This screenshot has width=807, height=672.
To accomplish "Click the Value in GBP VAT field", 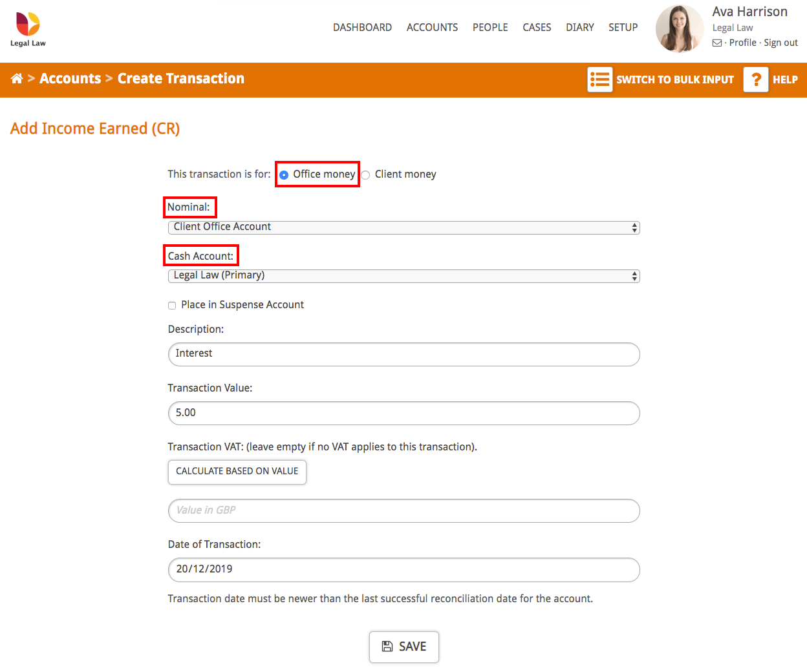I will [403, 510].
